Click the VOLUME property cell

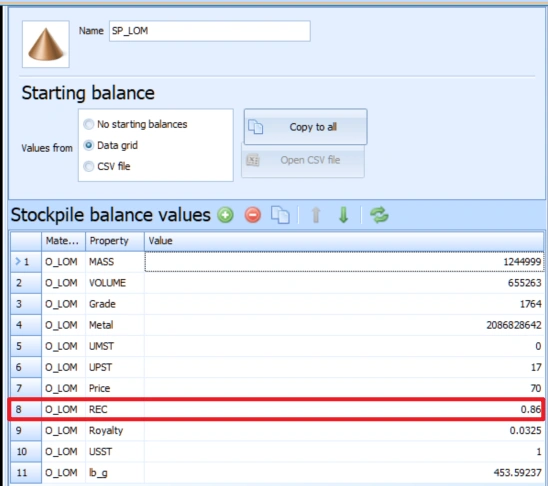115,283
